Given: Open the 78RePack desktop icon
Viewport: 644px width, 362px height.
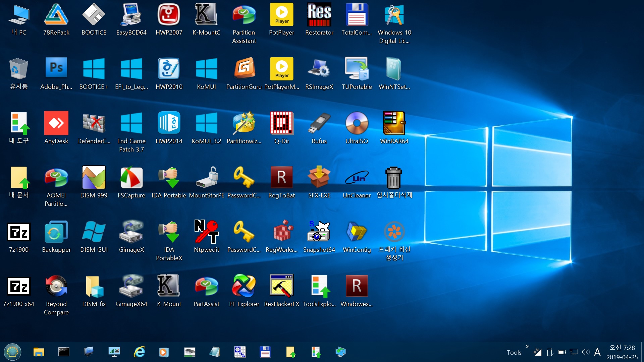Looking at the screenshot, I should pos(56,15).
